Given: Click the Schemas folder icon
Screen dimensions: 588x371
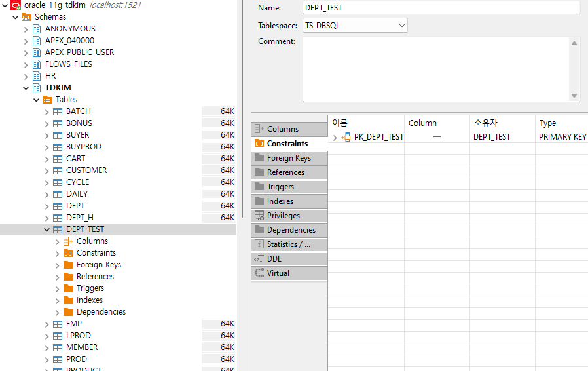Looking at the screenshot, I should [26, 17].
